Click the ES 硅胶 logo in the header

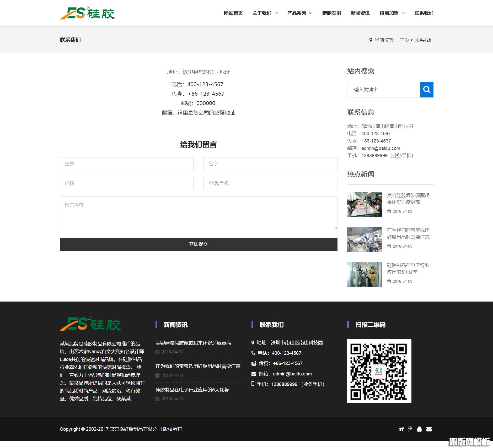88,13
